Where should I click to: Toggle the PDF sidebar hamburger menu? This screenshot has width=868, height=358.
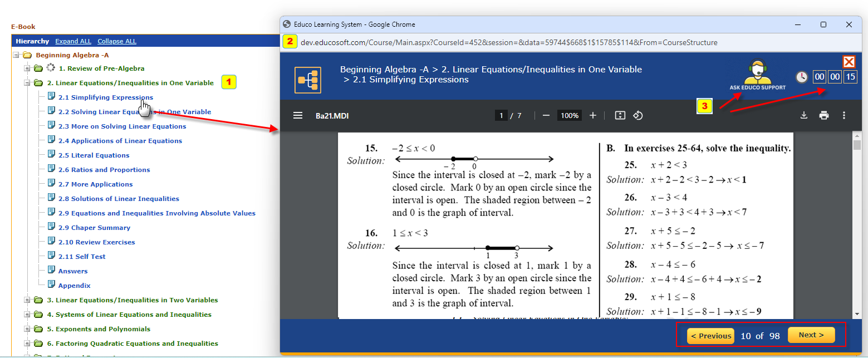[x=298, y=116]
